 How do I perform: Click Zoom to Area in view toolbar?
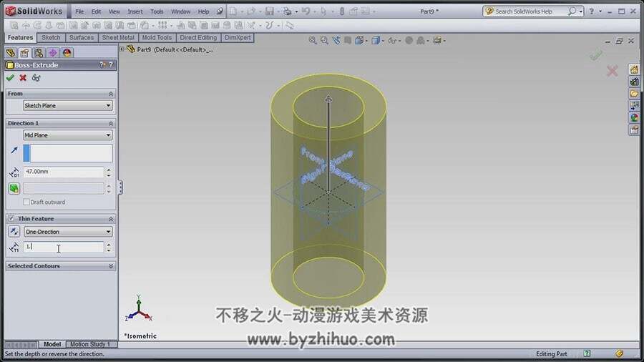tap(324, 40)
